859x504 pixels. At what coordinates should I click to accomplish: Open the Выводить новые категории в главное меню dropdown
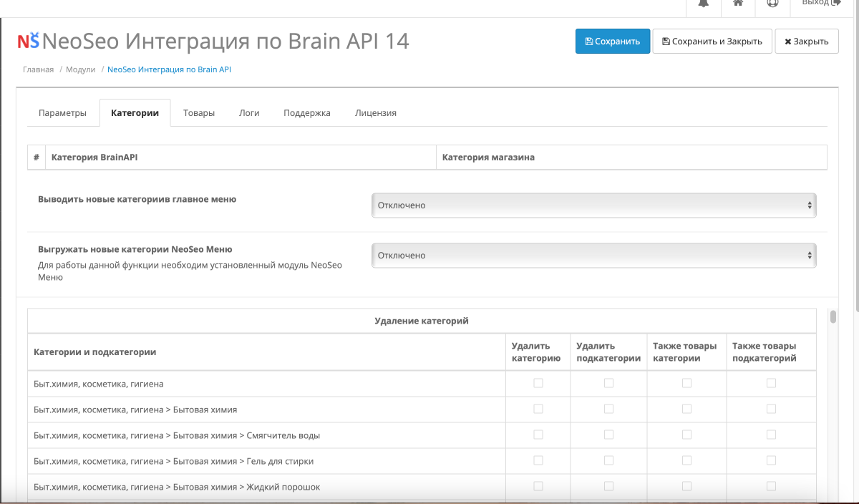tap(594, 205)
